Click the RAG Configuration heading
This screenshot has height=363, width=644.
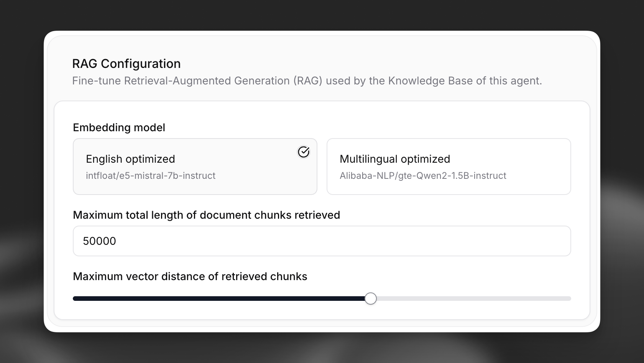127,63
